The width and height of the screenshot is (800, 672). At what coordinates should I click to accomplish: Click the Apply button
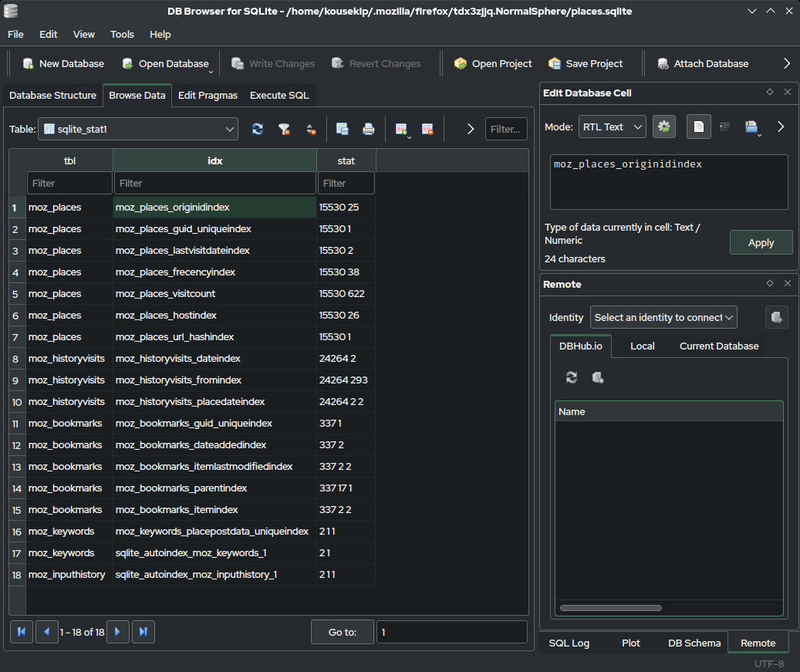tap(761, 242)
